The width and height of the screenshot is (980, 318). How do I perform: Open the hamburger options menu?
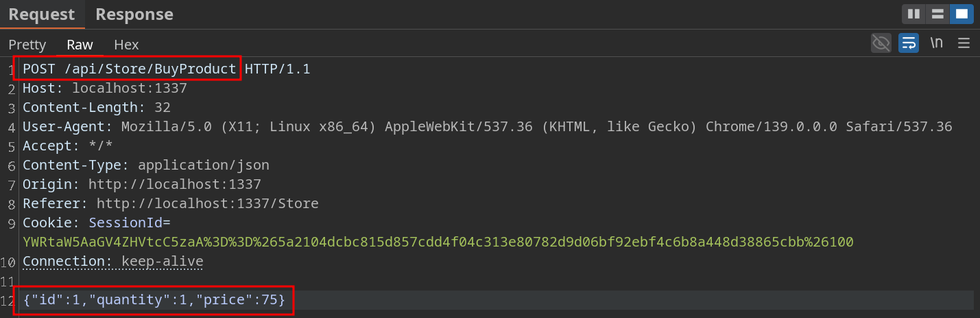[x=964, y=43]
